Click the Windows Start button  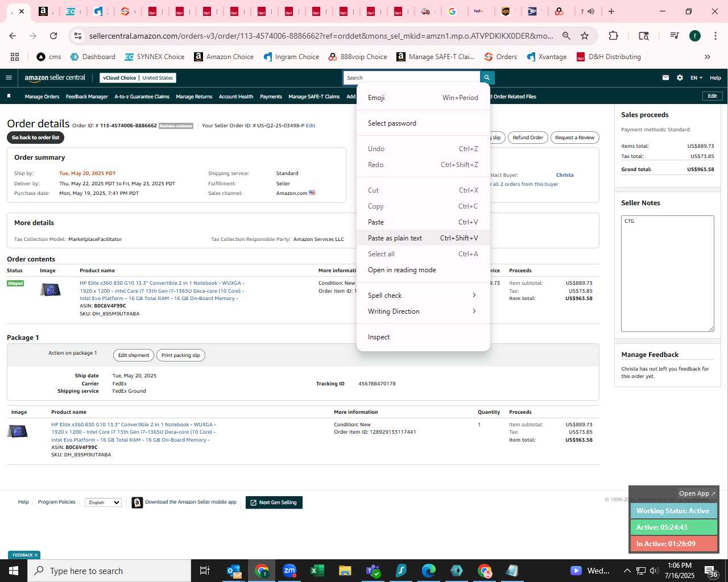pyautogui.click(x=13, y=571)
